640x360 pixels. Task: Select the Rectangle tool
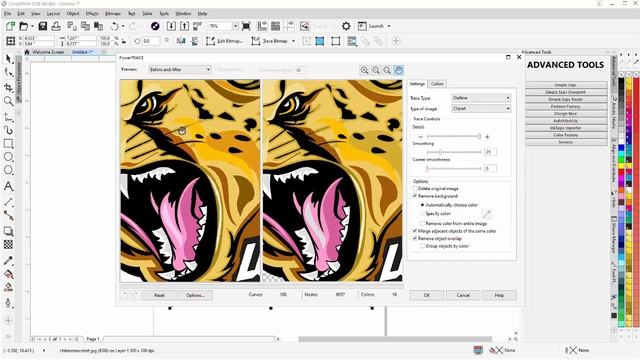8,144
